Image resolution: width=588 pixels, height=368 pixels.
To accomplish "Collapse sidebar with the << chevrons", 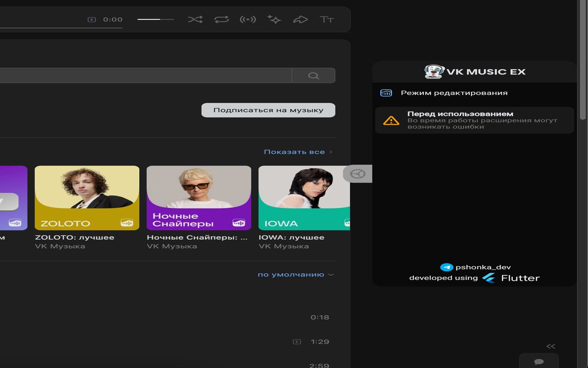I will point(551,346).
